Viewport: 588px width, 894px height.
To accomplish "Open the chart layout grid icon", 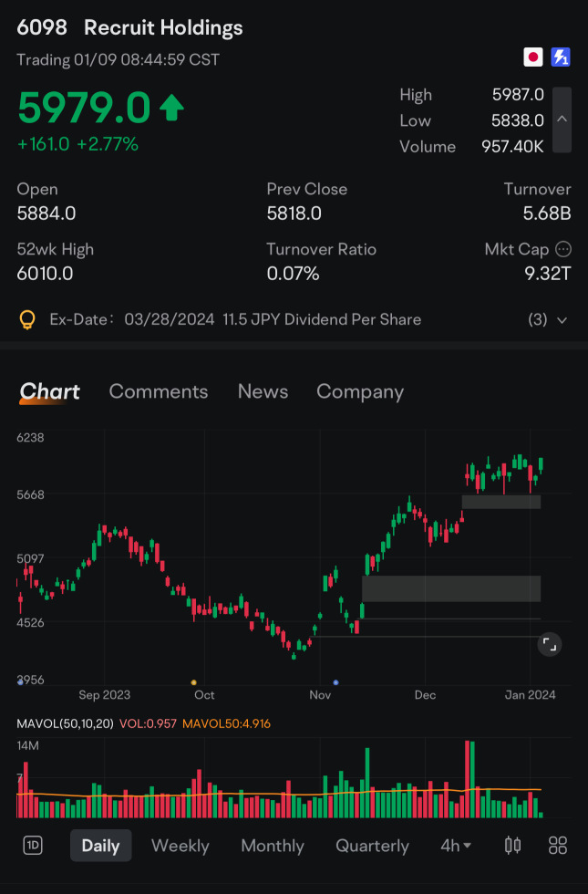I will (x=557, y=846).
